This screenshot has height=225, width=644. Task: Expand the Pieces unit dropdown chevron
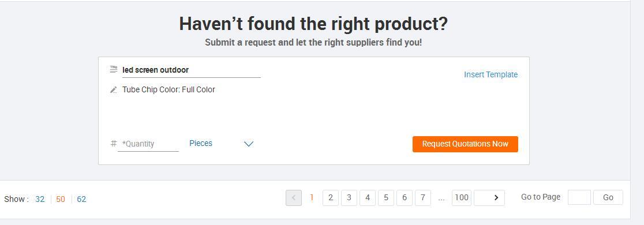pos(249,144)
